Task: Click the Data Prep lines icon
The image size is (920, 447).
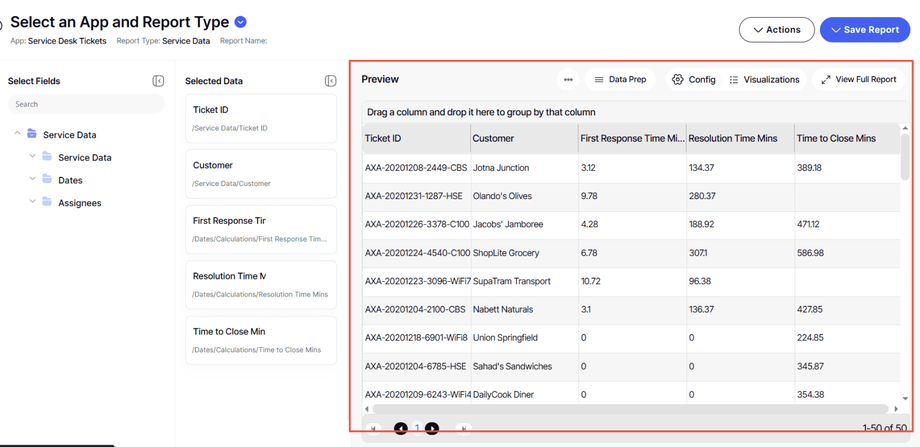Action: click(x=599, y=80)
